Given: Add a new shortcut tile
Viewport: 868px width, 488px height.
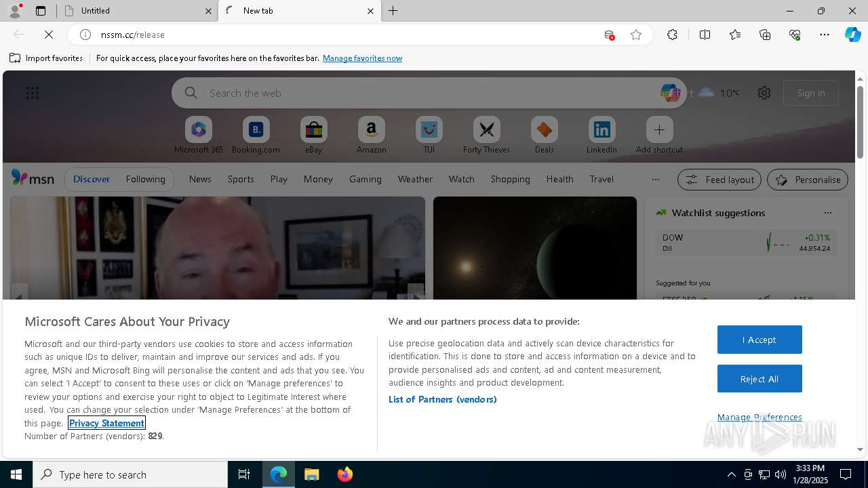Looking at the screenshot, I should tap(659, 136).
